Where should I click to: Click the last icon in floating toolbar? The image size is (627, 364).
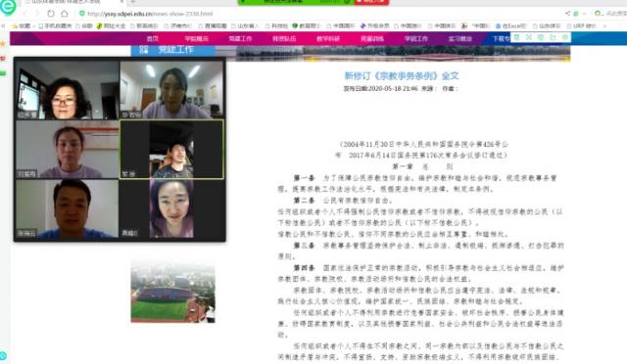pos(565,37)
